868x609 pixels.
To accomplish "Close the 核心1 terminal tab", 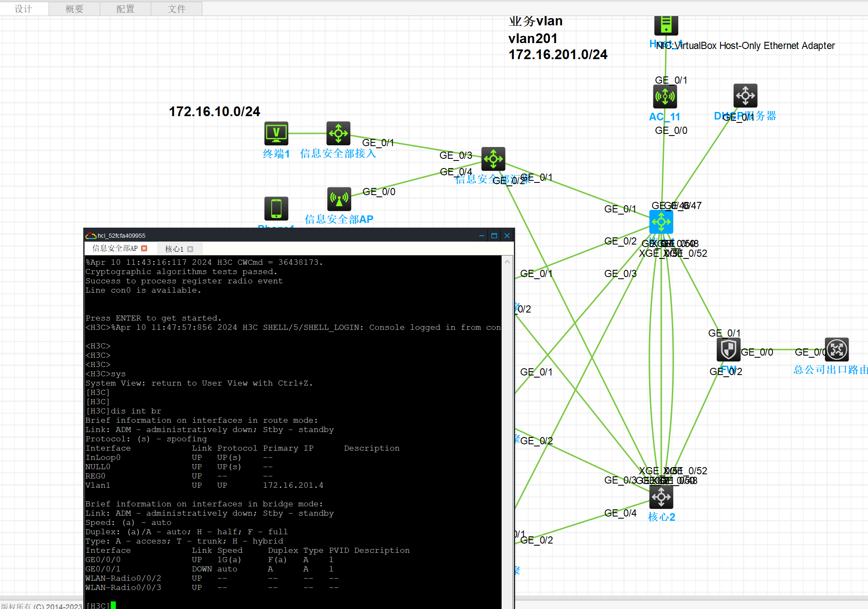I will coord(190,249).
